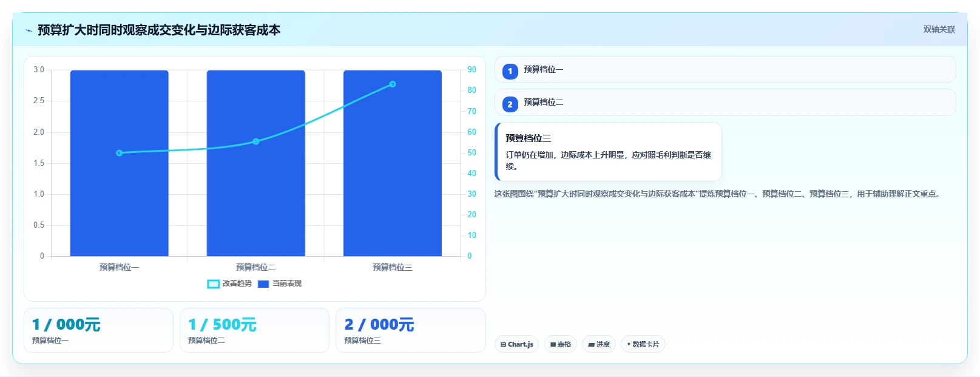Click the trend line point on 预算档位一
Image resolution: width=980 pixels, height=377 pixels.
click(x=119, y=153)
